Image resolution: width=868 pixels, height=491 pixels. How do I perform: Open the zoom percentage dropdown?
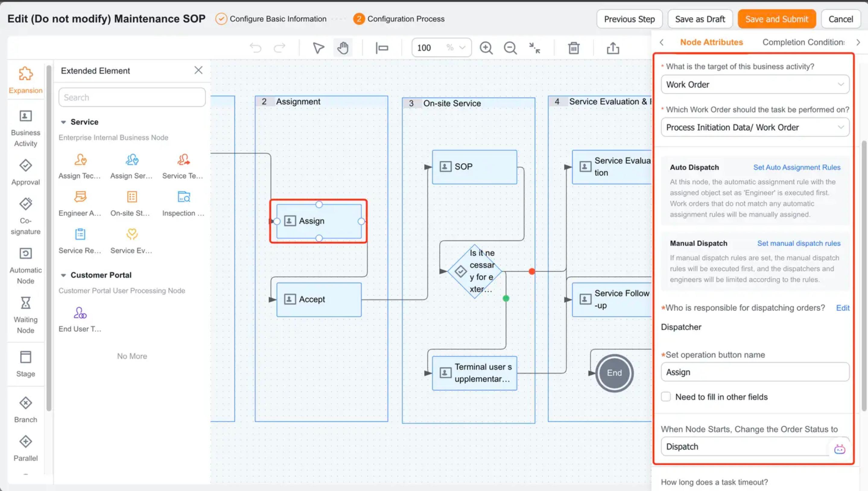tap(462, 48)
